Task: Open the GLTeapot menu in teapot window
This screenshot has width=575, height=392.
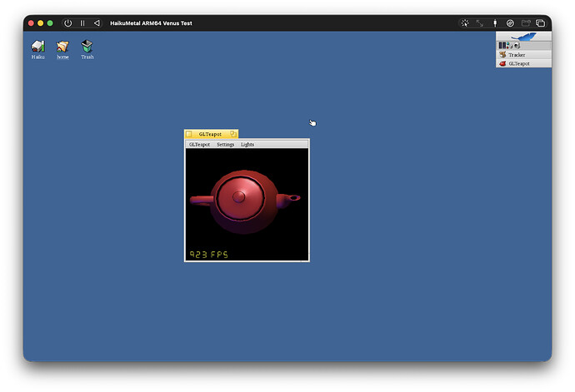Action: coord(199,144)
